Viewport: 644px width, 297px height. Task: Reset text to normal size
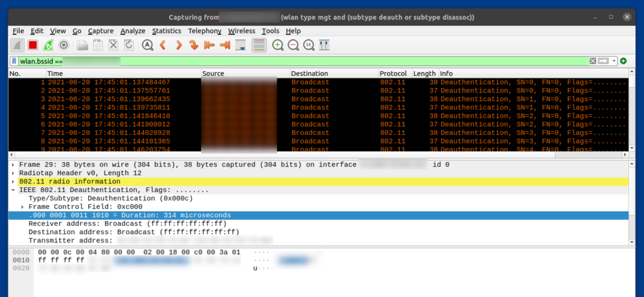click(x=309, y=45)
